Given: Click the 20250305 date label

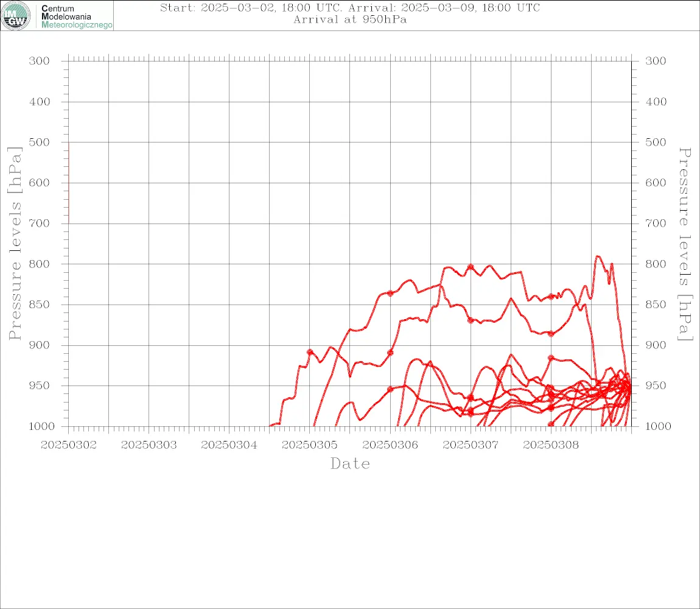Looking at the screenshot, I should coord(309,445).
